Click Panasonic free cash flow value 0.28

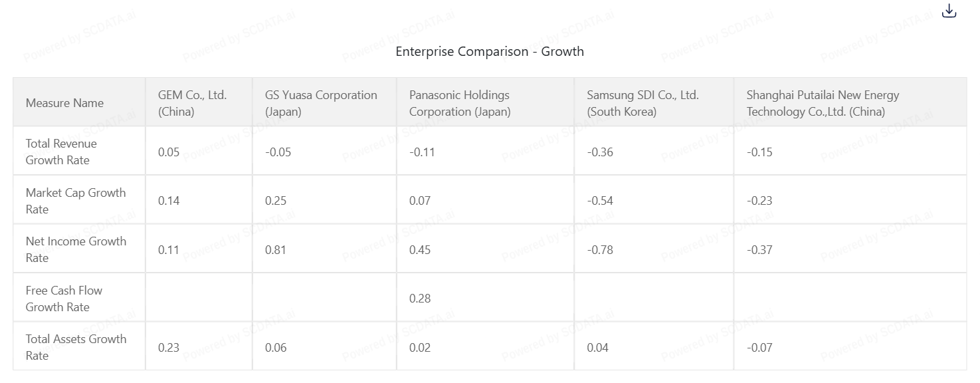pos(420,299)
